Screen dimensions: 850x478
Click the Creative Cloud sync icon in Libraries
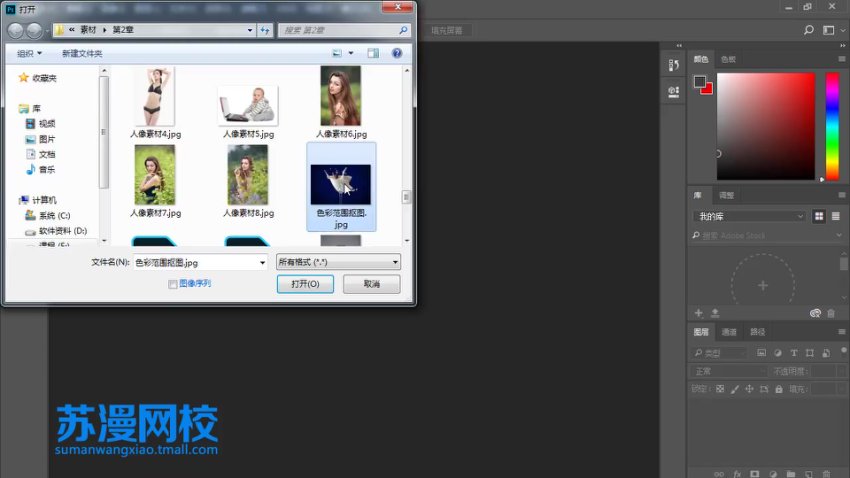click(815, 313)
